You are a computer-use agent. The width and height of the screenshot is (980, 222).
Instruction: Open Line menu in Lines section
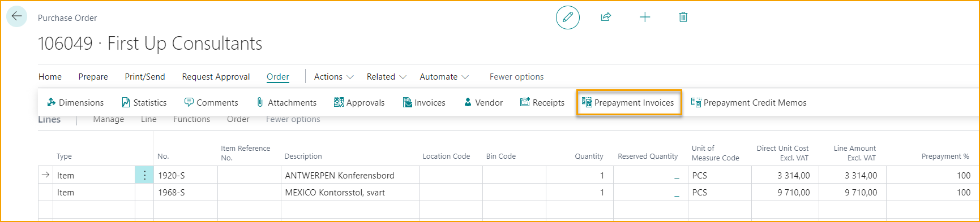pos(149,119)
